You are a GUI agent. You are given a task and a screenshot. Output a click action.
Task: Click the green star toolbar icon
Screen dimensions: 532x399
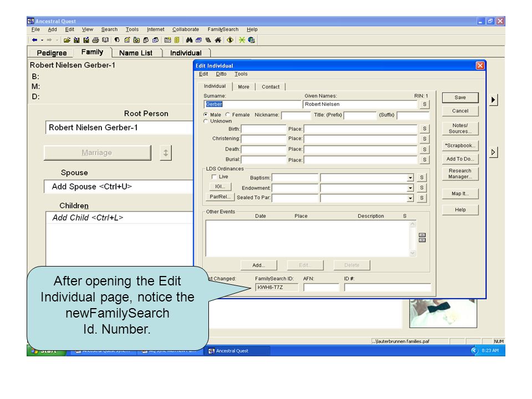tap(242, 40)
